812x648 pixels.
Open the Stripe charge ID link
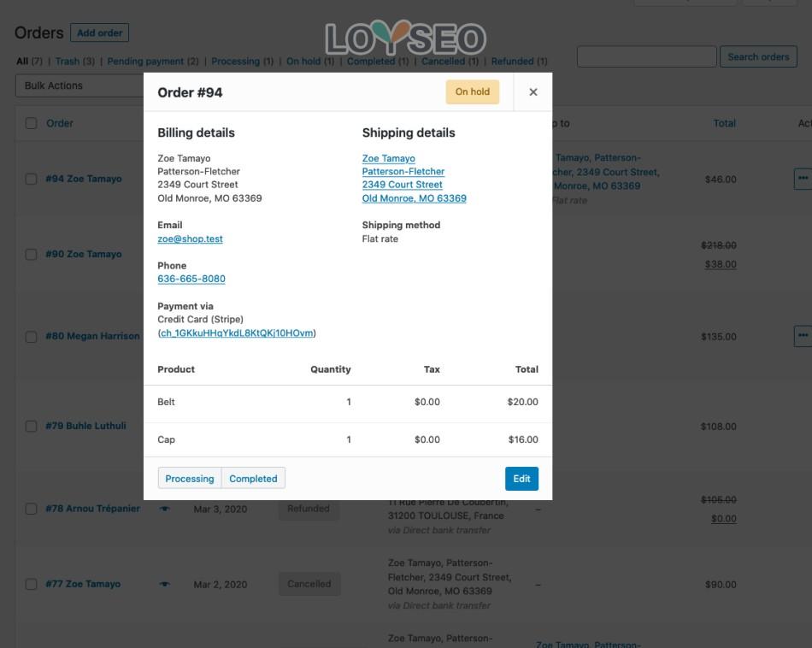[x=237, y=333]
